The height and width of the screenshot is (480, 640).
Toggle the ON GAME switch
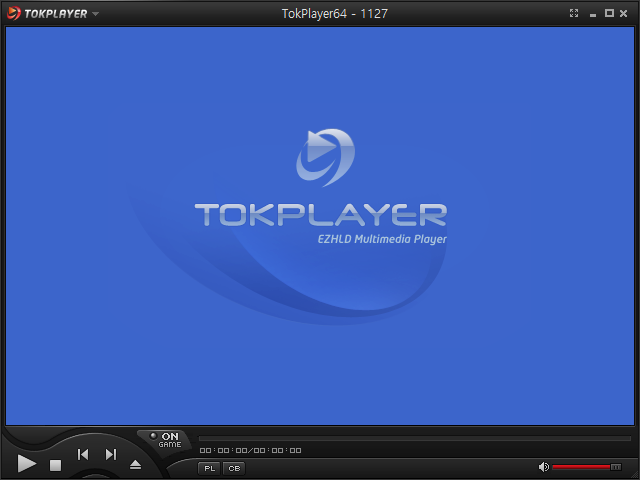pyautogui.click(x=163, y=439)
